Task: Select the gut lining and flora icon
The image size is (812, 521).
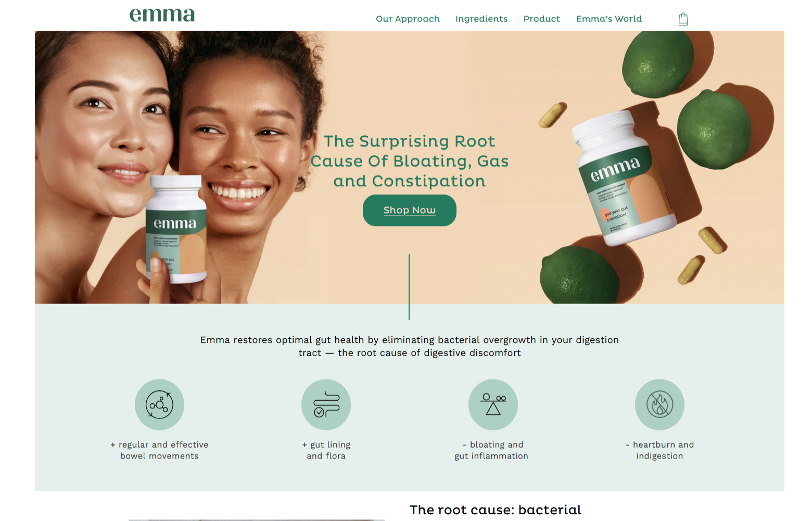Action: click(x=326, y=404)
